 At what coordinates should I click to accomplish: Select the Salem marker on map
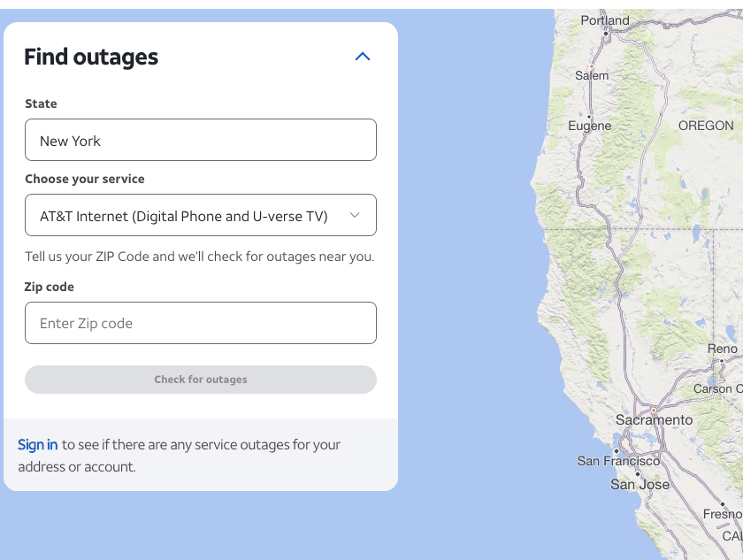(x=591, y=65)
